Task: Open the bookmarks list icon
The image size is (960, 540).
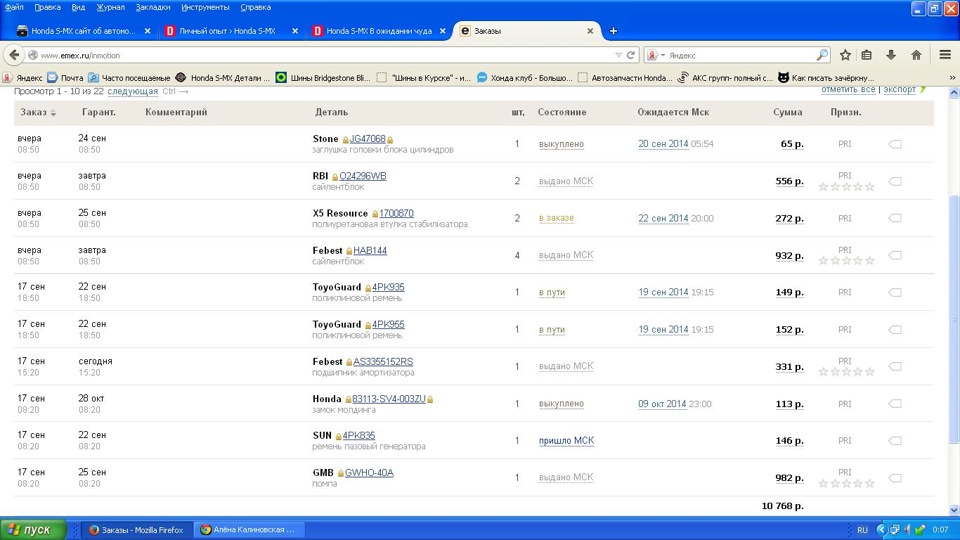Action: (867, 55)
